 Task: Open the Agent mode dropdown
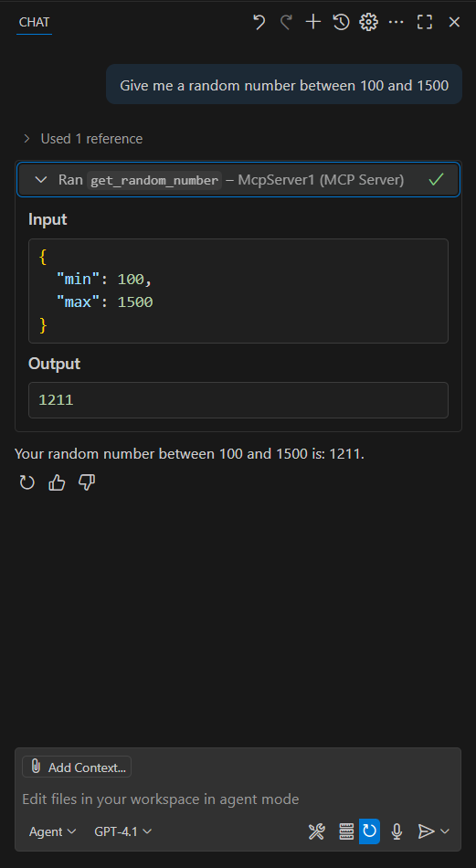53,831
